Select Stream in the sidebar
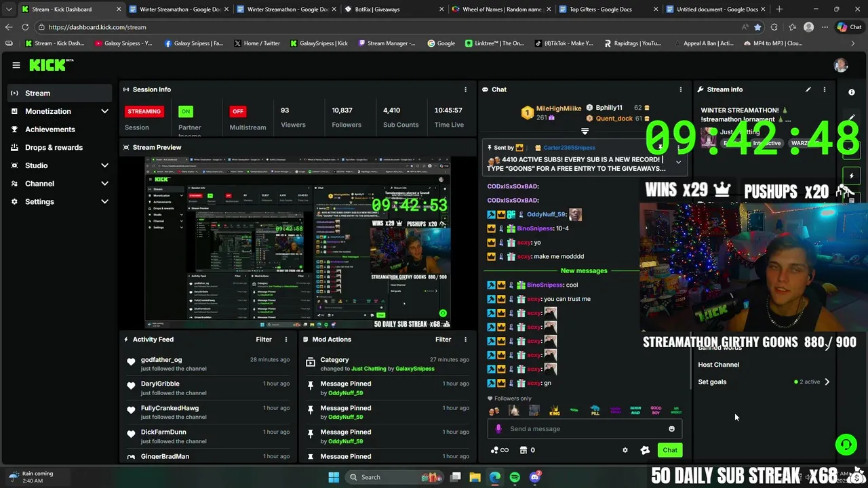The height and width of the screenshot is (488, 868). coord(60,93)
